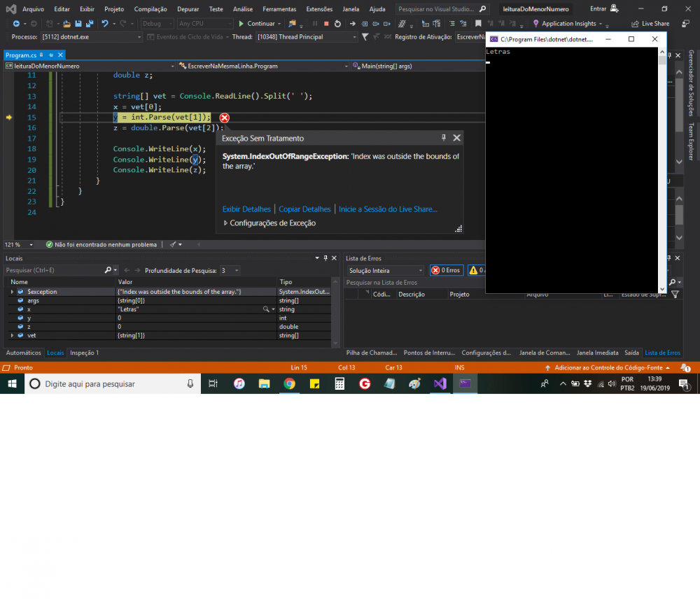Expand the Configurações de Exceção section
Viewport: 700px width, 599px height.
click(x=225, y=223)
